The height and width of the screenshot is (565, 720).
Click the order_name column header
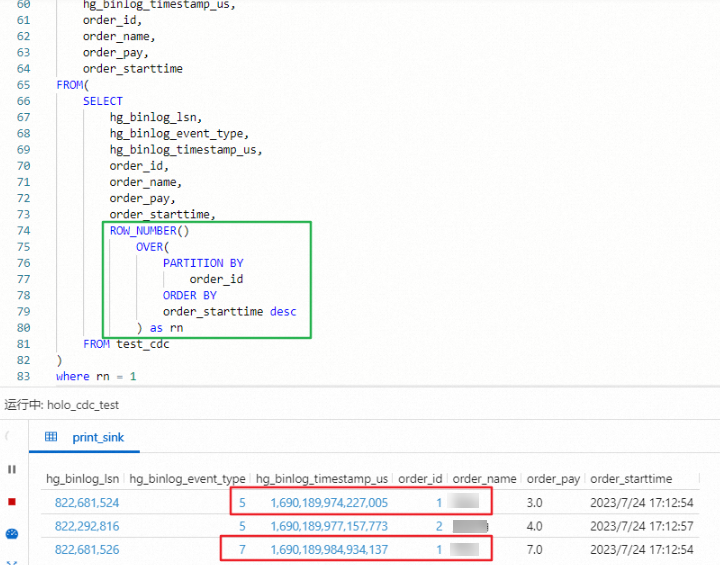484,479
